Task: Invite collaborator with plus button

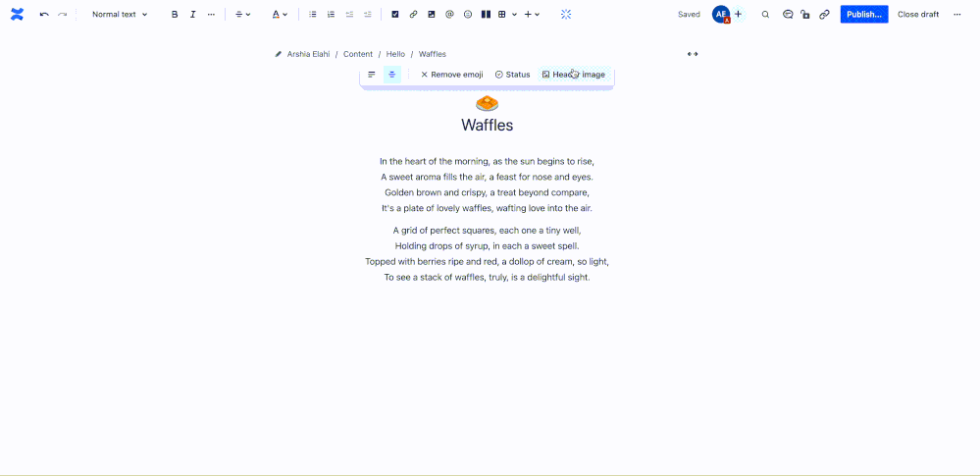Action: pos(738,15)
